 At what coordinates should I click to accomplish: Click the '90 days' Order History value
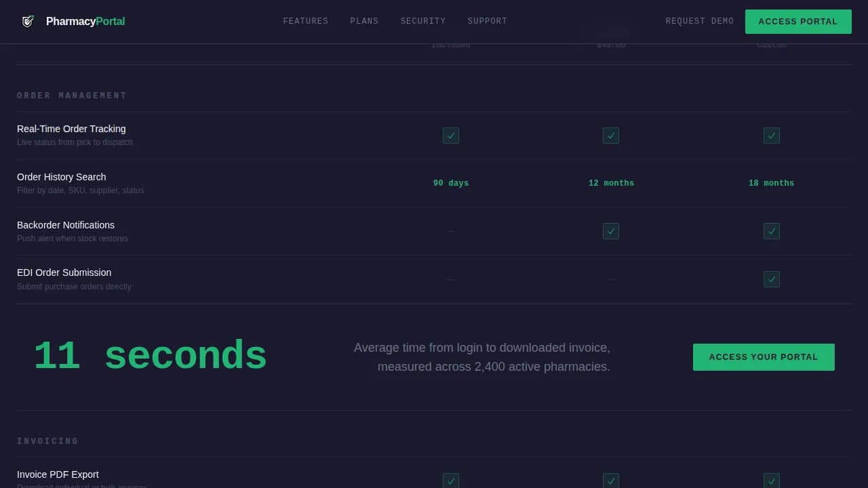(x=451, y=183)
